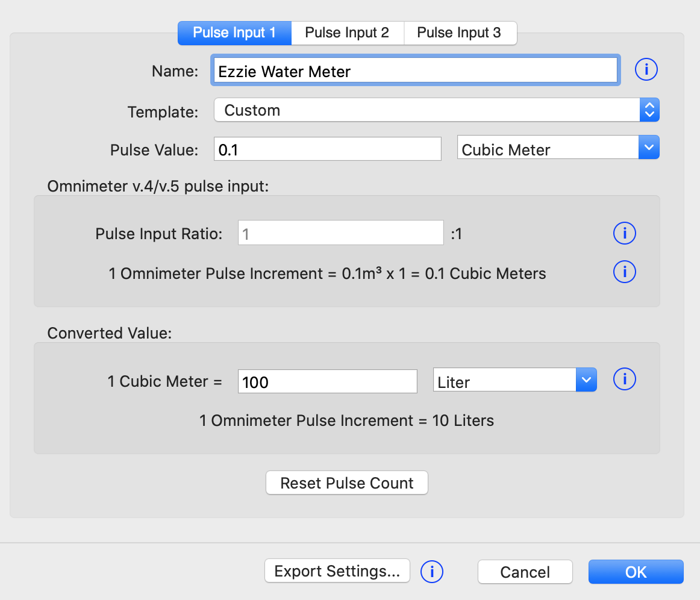700x600 pixels.
Task: Click info icon next to Export Settings
Action: coord(431,571)
